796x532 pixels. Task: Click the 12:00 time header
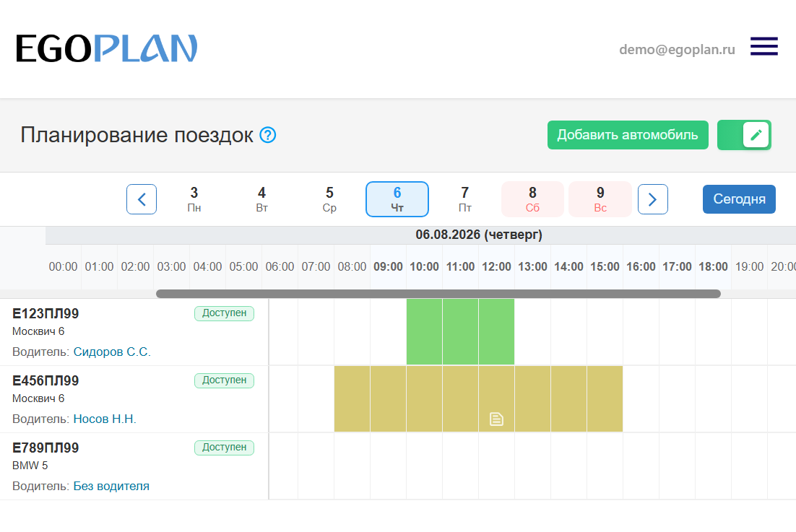tap(496, 267)
